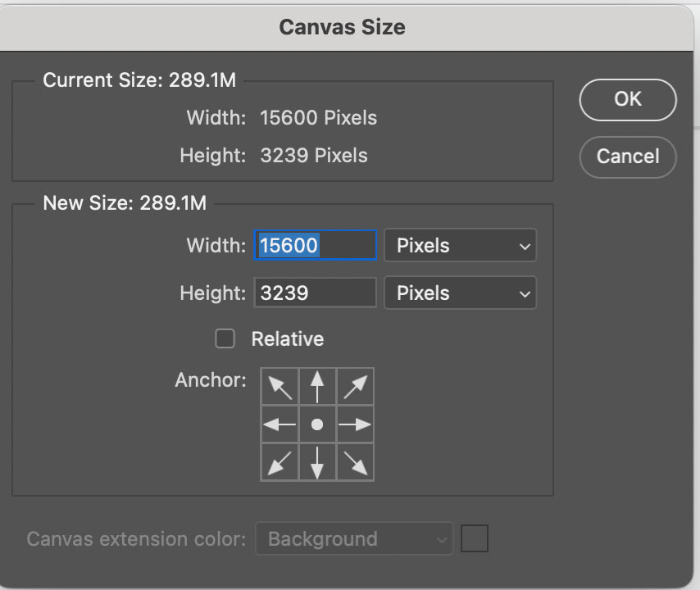Set anchor to bottom-center down arrow
Screen dimensions: 700x590
(x=317, y=462)
